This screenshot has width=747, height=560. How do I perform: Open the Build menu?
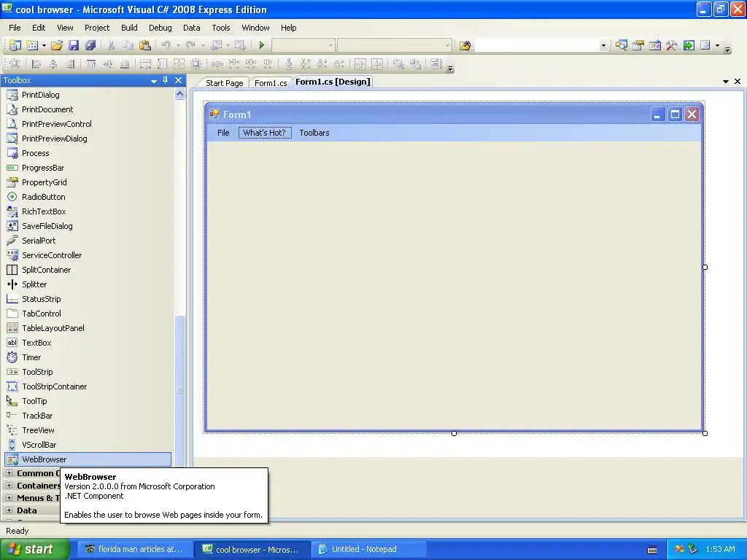coord(129,28)
